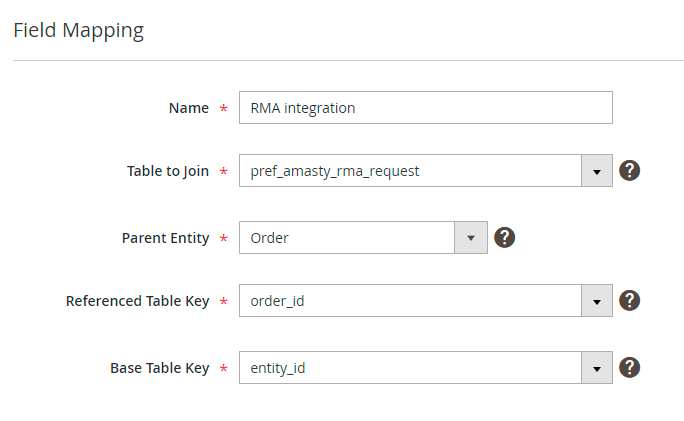
Task: Click the help icon next to Parent Entity
Action: 505,238
